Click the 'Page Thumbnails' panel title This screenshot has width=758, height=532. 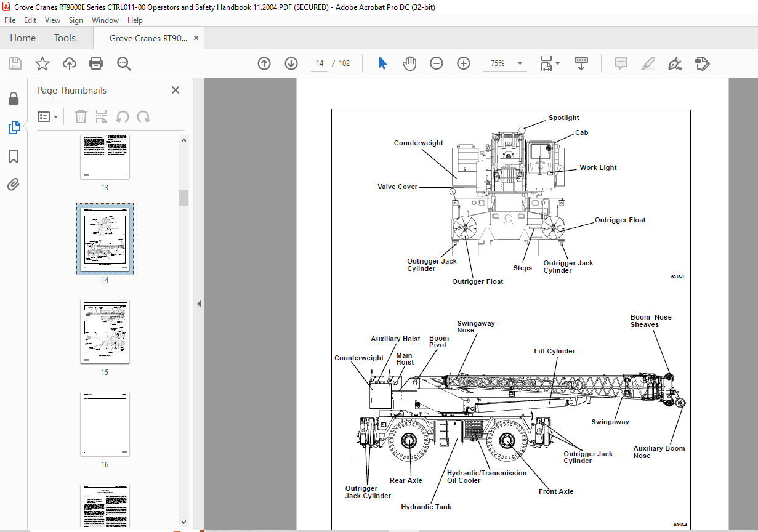pyautogui.click(x=72, y=91)
